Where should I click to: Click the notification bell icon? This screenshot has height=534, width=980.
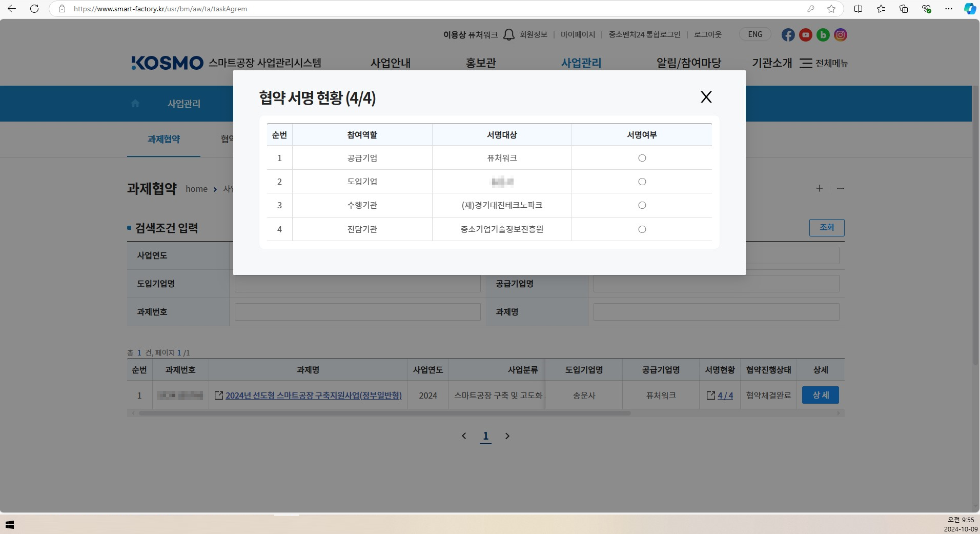508,34
